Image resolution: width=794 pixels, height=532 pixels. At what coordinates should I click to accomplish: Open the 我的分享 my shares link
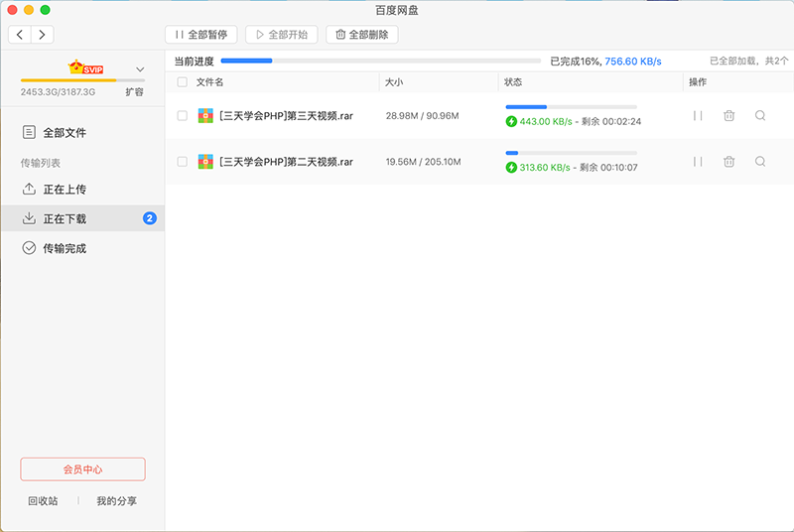pyautogui.click(x=116, y=501)
